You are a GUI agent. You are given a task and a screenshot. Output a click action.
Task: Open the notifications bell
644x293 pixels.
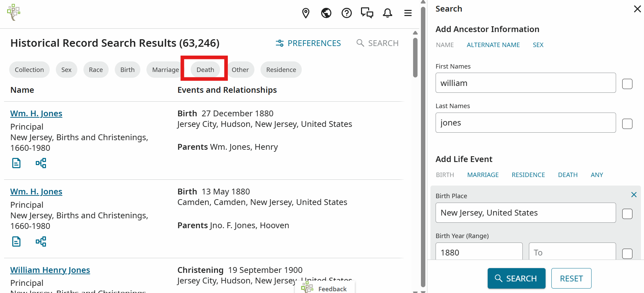point(387,13)
